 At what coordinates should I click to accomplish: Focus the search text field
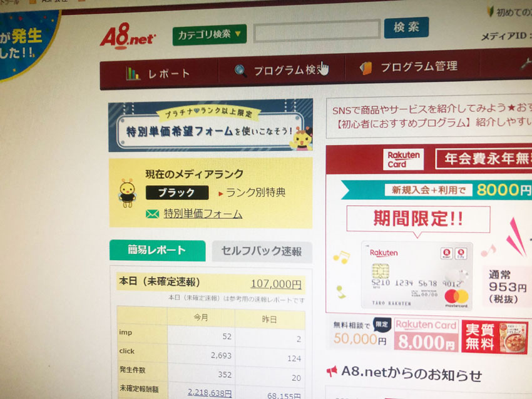pos(317,31)
